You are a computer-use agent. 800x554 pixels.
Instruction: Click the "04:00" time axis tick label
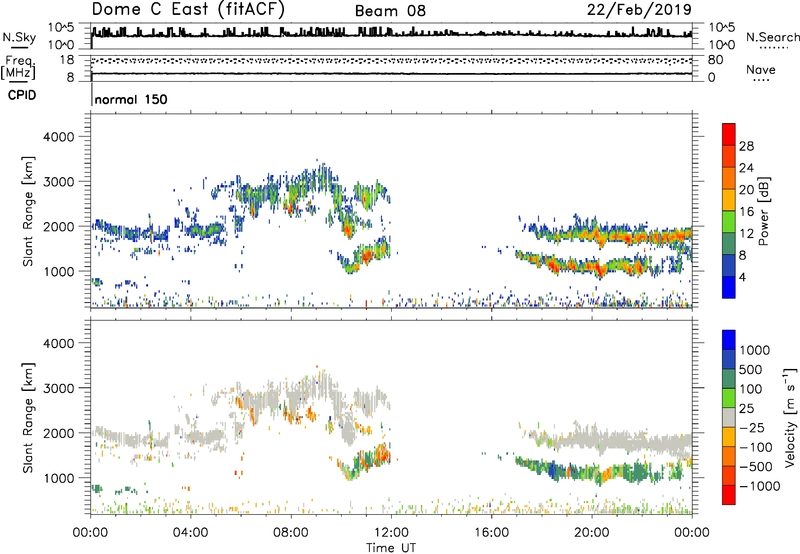(x=191, y=533)
